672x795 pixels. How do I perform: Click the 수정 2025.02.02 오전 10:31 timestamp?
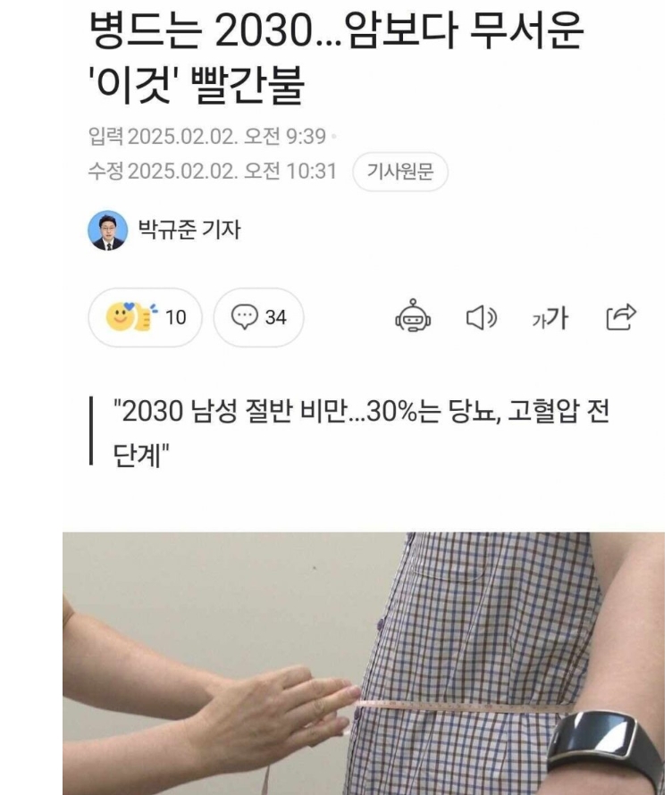[213, 171]
